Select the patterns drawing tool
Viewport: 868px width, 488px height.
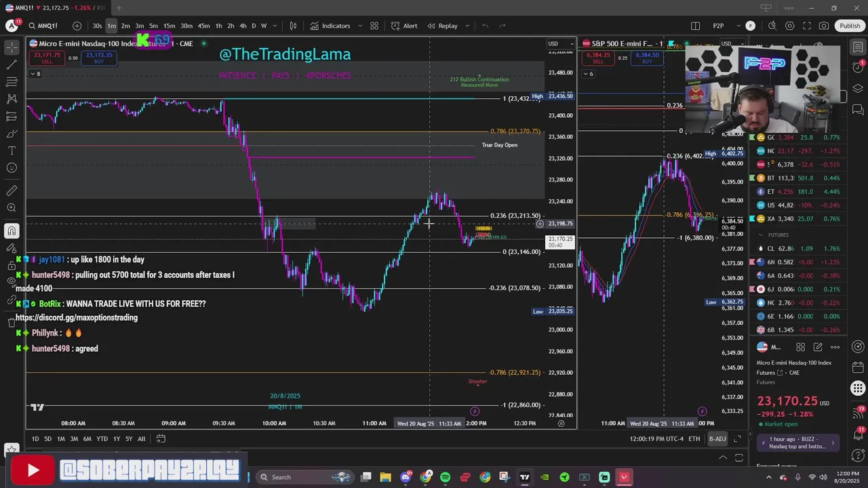(12, 99)
